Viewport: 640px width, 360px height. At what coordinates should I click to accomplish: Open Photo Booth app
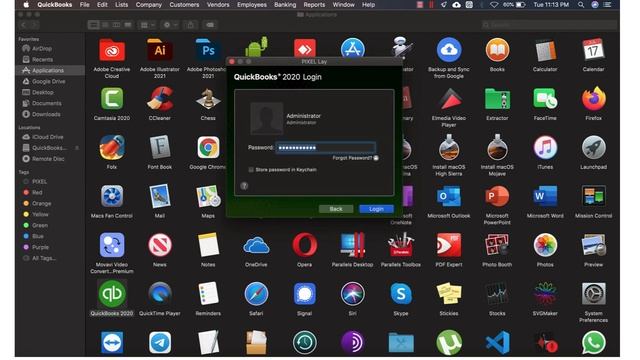[x=497, y=245]
